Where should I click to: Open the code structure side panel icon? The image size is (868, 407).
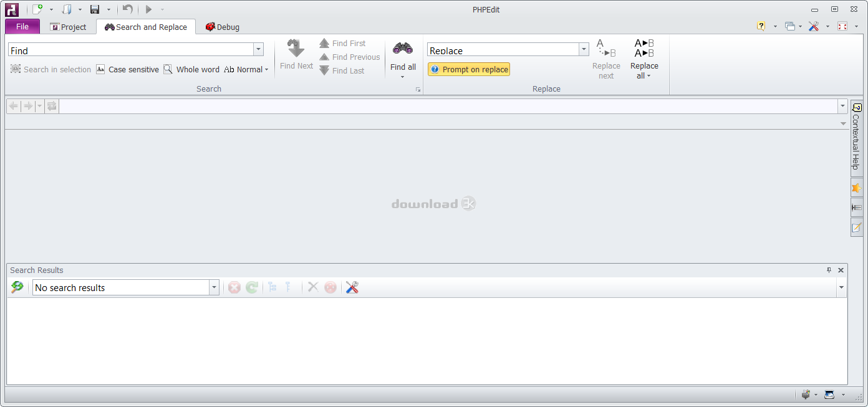857,208
